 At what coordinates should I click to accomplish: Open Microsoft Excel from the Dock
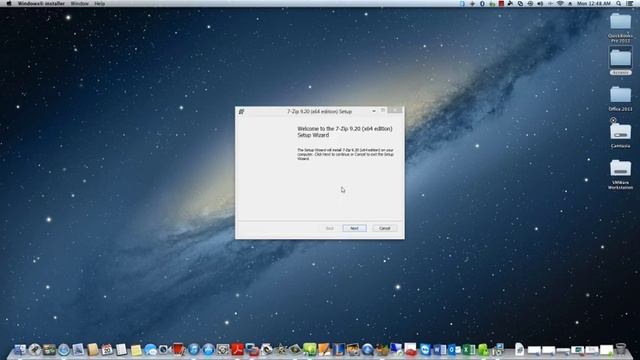469,349
